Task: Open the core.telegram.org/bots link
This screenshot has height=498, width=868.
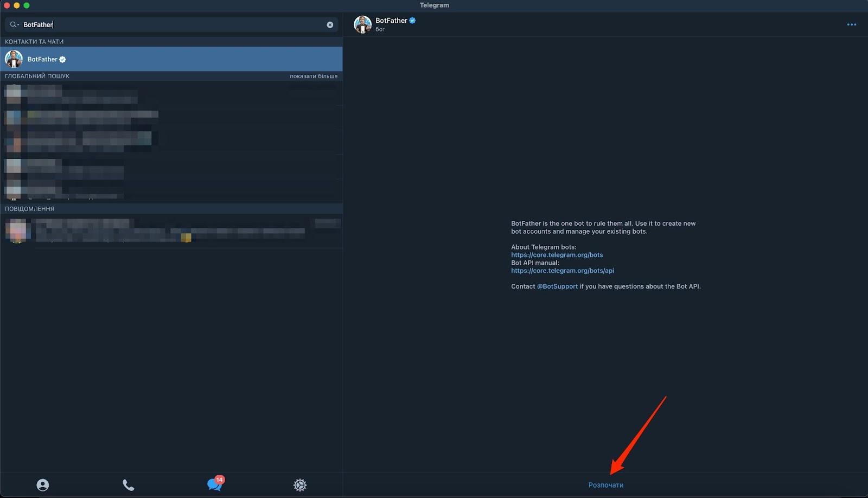Action: 557,255
